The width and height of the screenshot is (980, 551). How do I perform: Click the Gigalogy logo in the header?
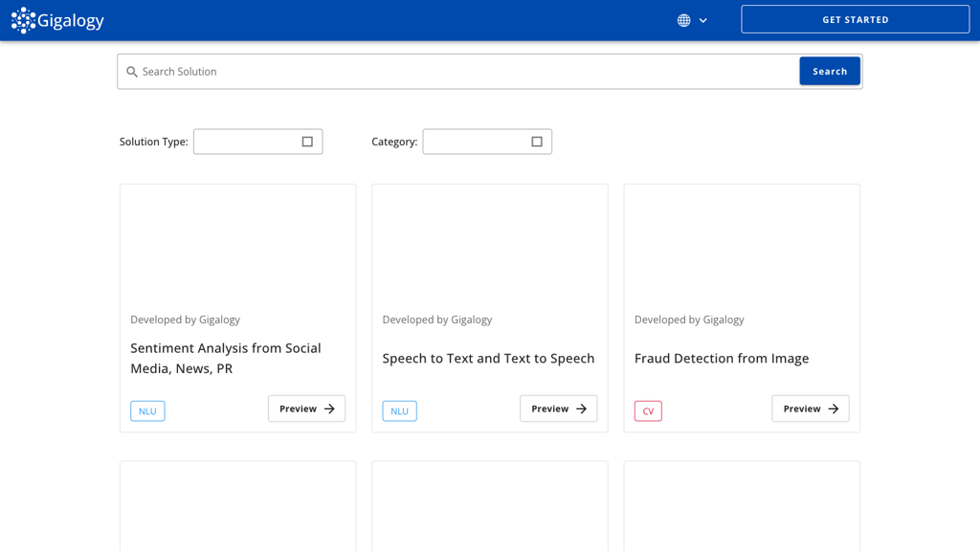(57, 20)
